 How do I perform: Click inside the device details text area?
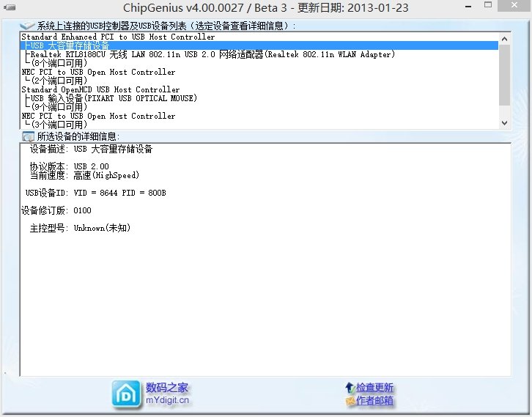click(x=264, y=293)
